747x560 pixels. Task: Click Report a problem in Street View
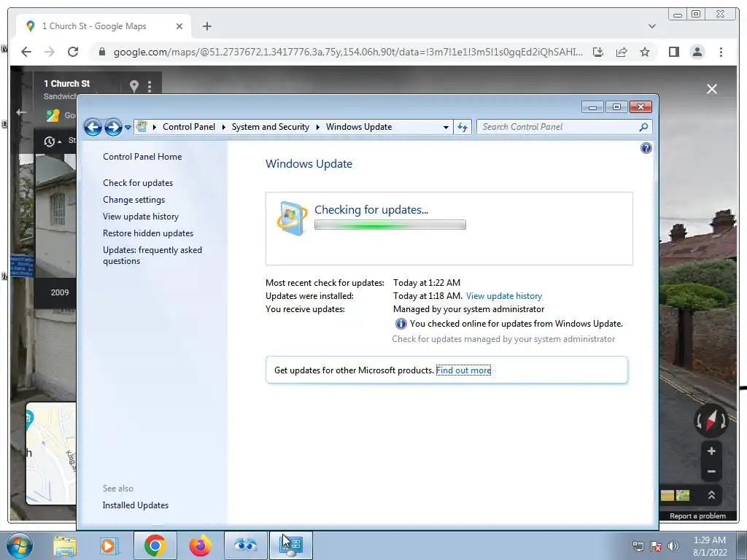[x=697, y=516]
